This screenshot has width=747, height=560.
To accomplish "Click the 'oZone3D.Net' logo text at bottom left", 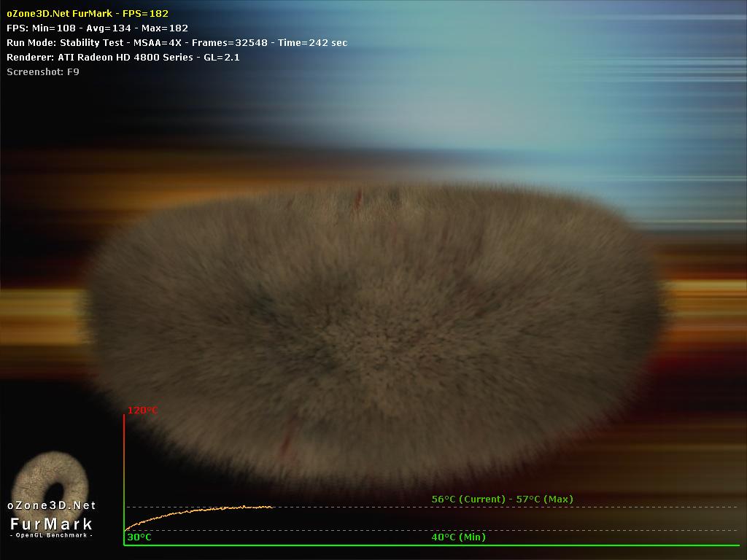I will coord(52,505).
